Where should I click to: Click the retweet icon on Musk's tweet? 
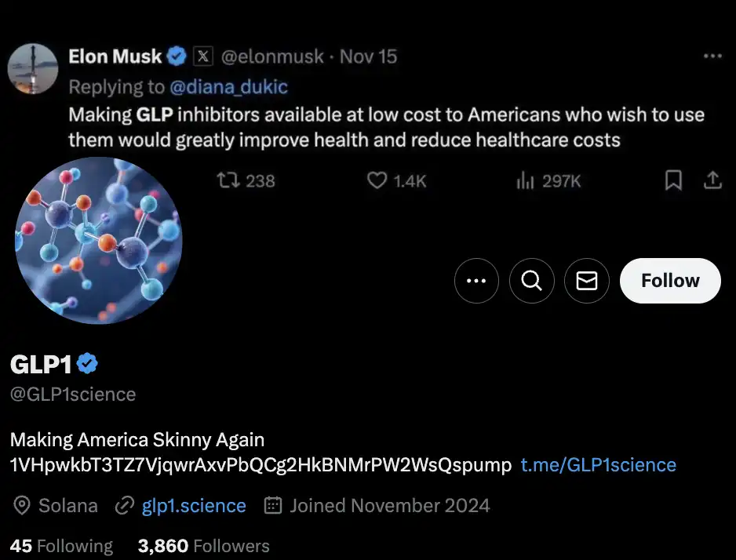pos(228,181)
